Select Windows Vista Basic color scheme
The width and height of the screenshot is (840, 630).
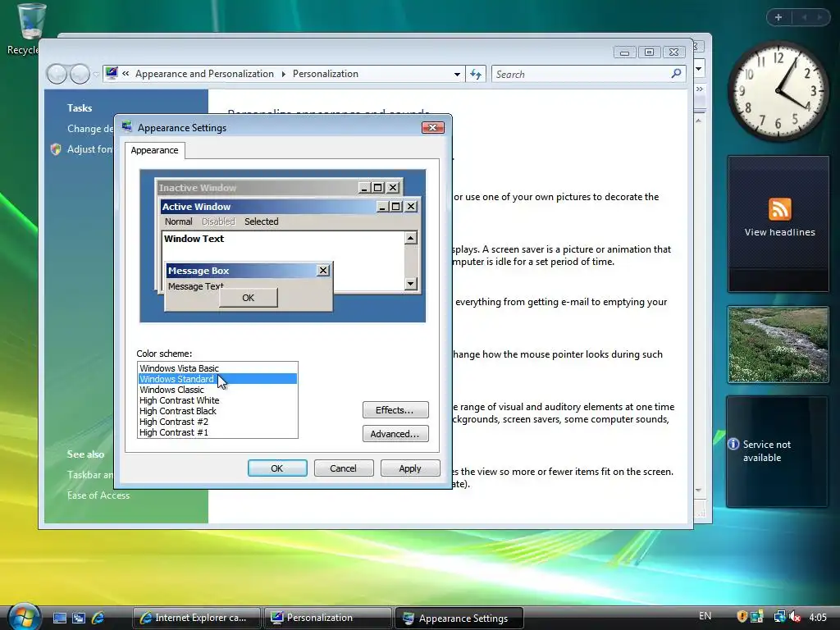pyautogui.click(x=217, y=368)
